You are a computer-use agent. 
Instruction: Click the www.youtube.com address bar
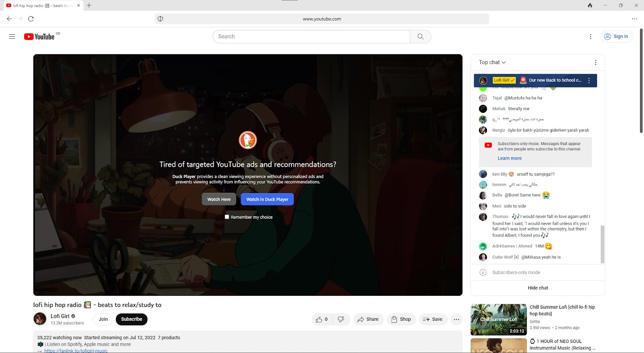pyautogui.click(x=322, y=19)
